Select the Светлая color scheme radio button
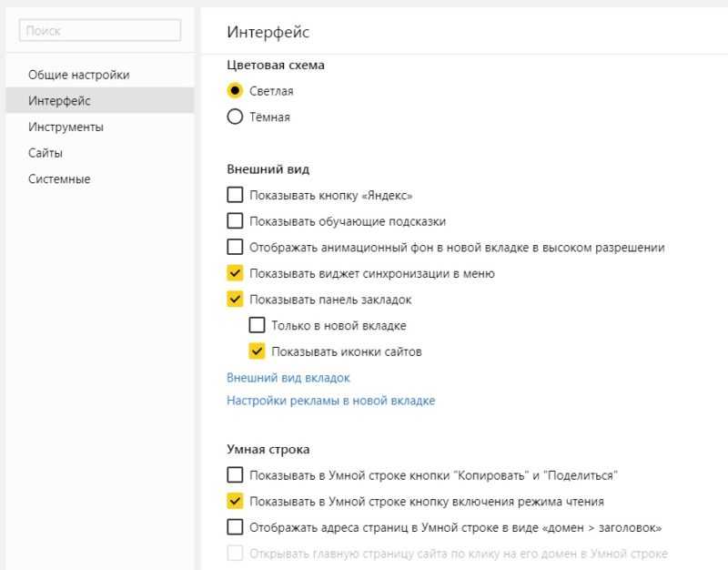This screenshot has height=570, width=728. click(235, 90)
